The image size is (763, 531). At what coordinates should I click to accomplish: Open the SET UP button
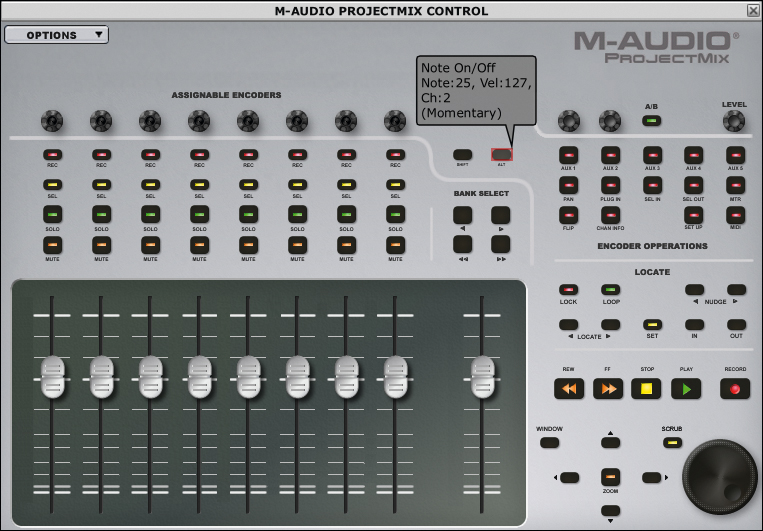pyautogui.click(x=693, y=215)
